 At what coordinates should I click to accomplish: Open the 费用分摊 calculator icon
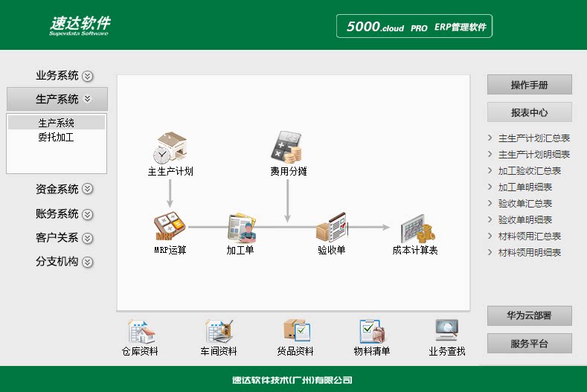click(x=286, y=147)
